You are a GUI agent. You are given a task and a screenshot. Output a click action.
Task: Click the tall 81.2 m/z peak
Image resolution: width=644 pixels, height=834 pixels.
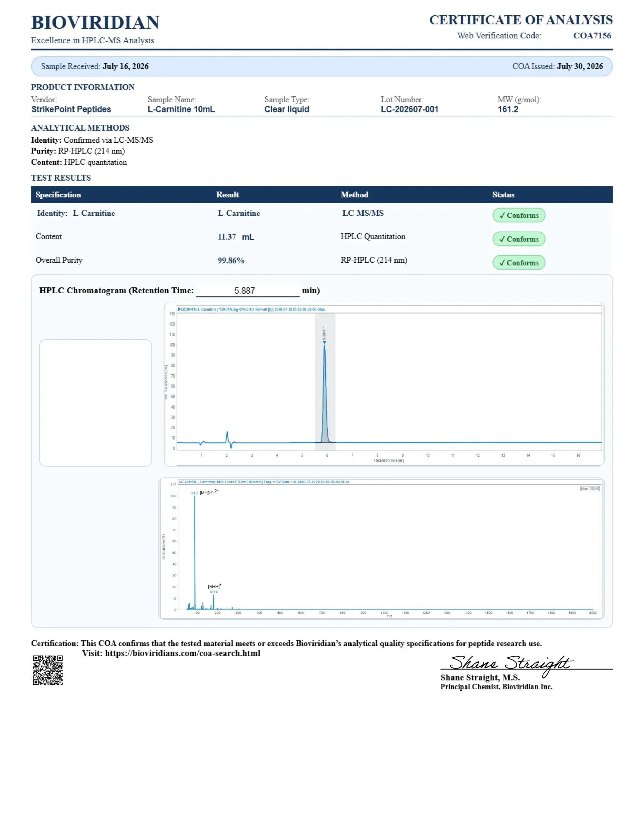tap(195, 552)
